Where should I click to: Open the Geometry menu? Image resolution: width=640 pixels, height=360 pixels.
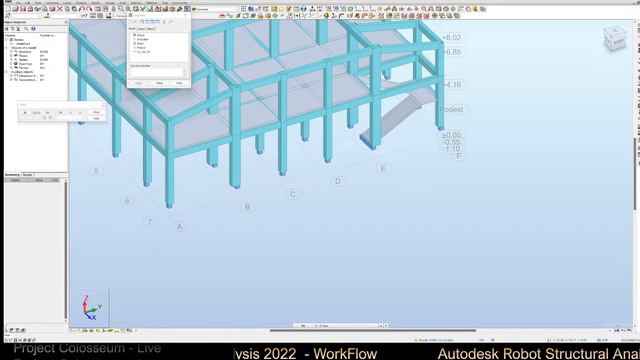tap(52, 3)
